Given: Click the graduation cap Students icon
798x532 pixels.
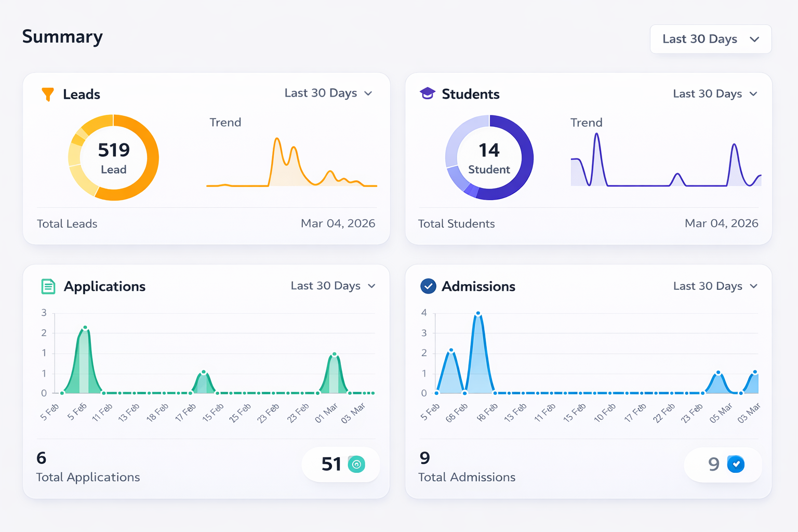Looking at the screenshot, I should pos(427,94).
